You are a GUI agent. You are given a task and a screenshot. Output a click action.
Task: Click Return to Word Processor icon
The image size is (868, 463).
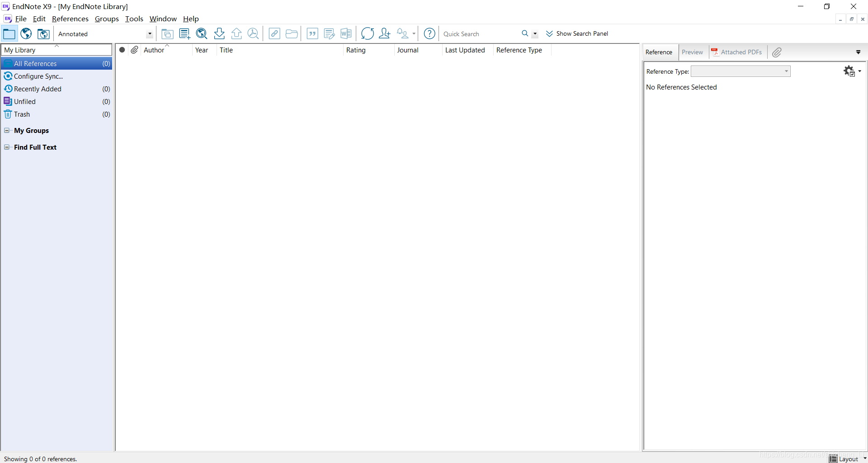[346, 34]
